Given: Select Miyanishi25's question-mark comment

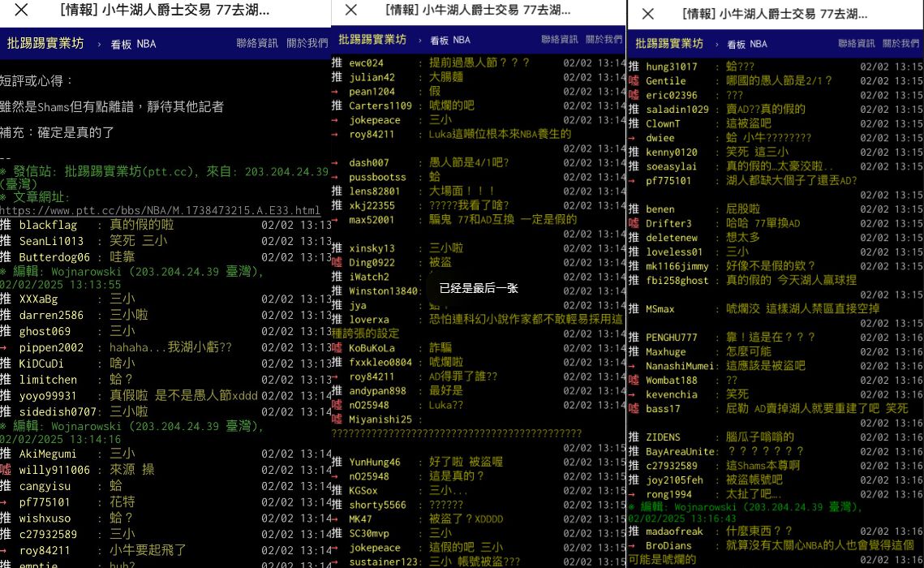Looking at the screenshot, I should click(x=456, y=433).
